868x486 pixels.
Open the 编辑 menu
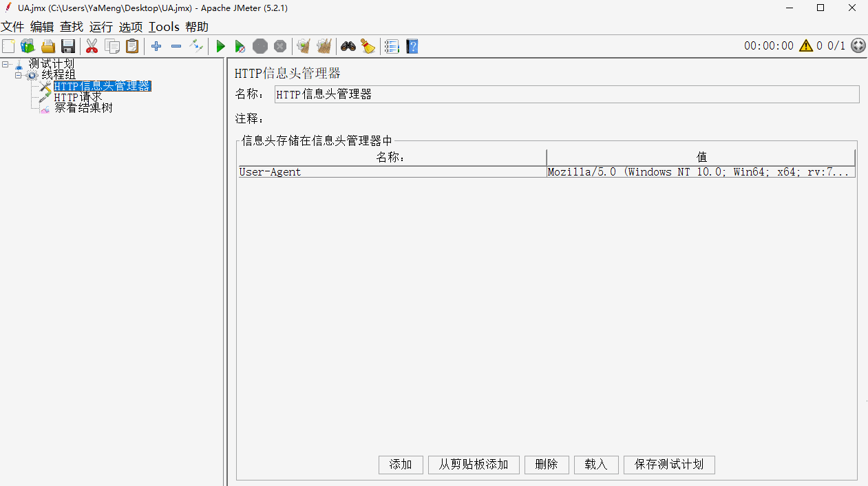[x=42, y=27]
